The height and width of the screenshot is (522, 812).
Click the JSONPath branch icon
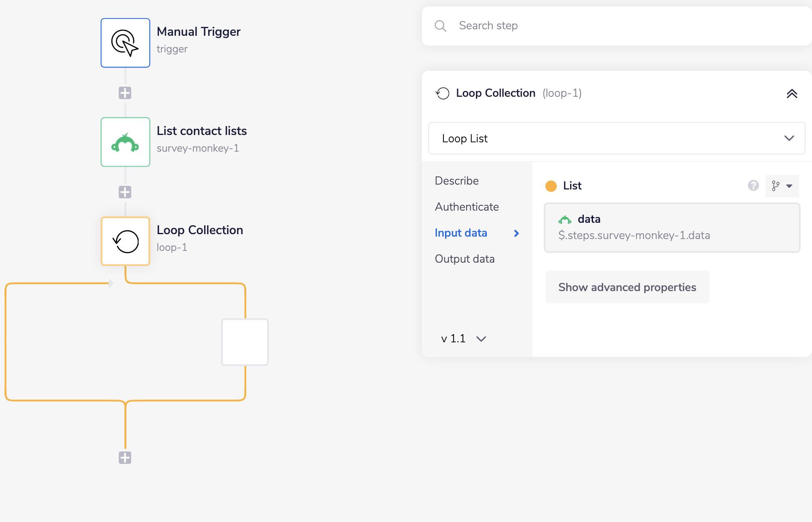tap(775, 186)
